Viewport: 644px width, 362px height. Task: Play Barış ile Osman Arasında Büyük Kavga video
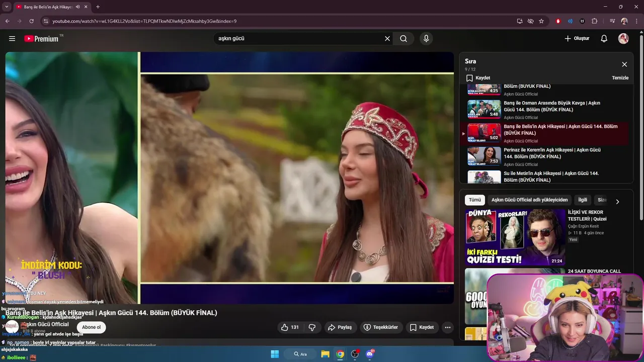546,110
